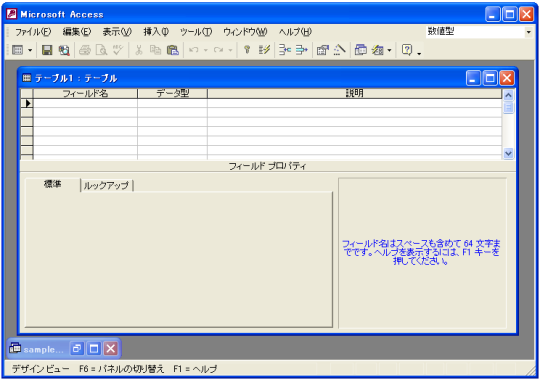Screen dimensions: 540x380
Task: Open the ツール(T) menu
Action: tap(196, 32)
